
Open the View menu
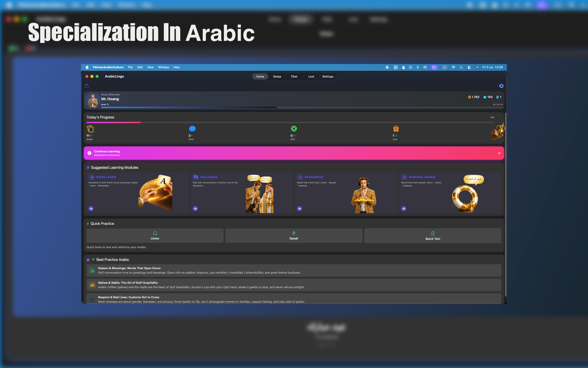150,67
